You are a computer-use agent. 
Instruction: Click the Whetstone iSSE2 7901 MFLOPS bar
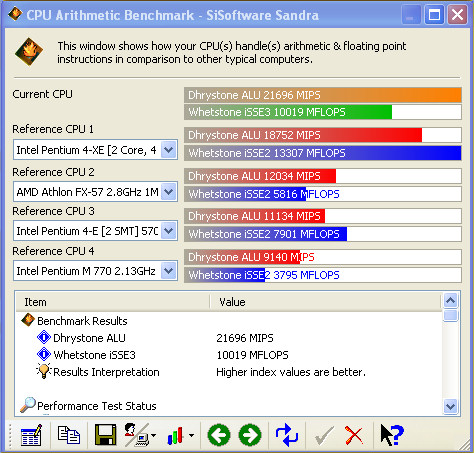click(x=323, y=234)
